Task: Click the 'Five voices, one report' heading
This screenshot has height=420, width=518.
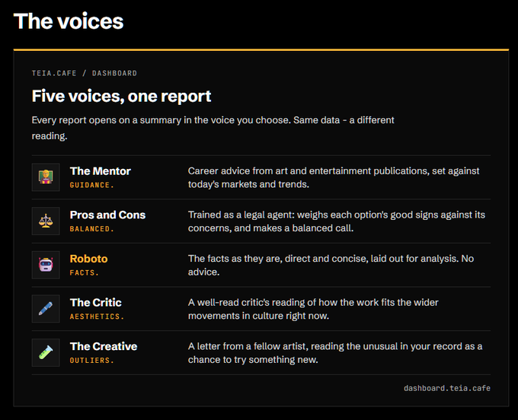Action: point(121,97)
